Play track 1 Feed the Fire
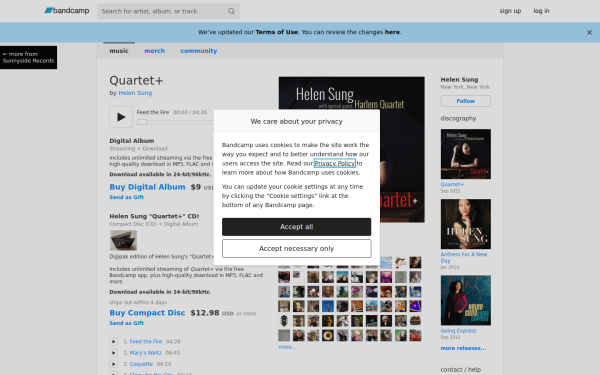 pos(113,341)
